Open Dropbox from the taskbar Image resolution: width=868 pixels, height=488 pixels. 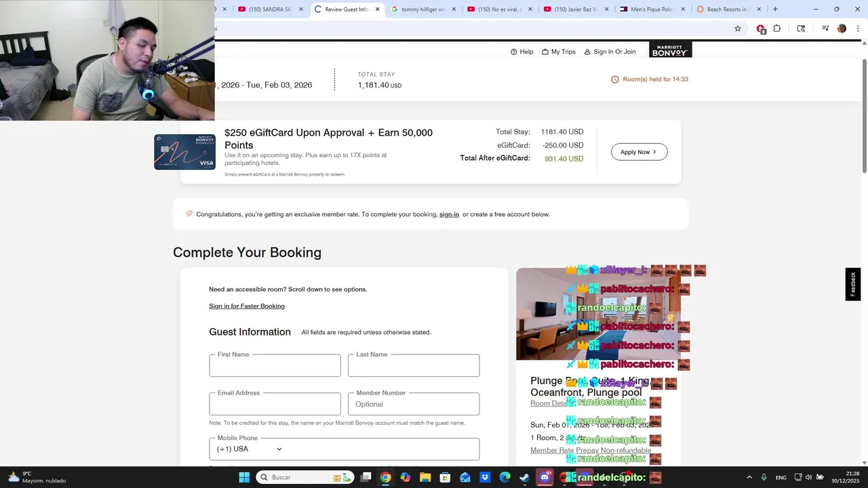tap(485, 477)
